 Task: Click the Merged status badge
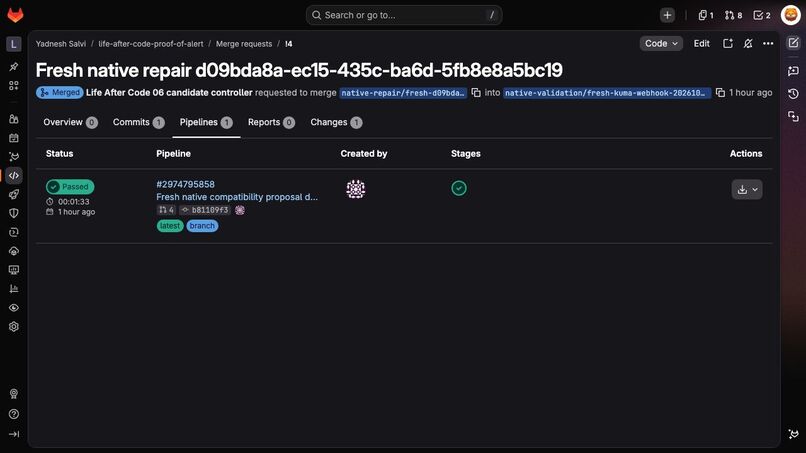coord(60,93)
